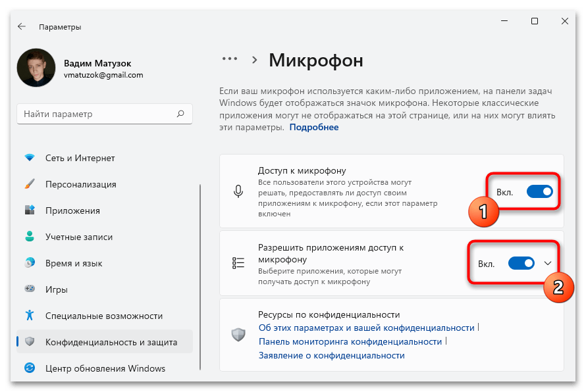Screen dimensions: 586x392
Task: Open Специальные возможности section
Action: 105,316
